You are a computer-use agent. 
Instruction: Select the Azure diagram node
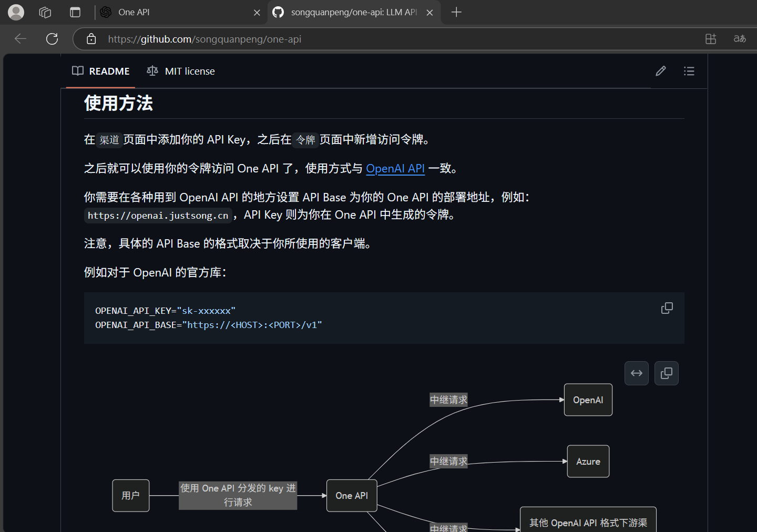[588, 462]
